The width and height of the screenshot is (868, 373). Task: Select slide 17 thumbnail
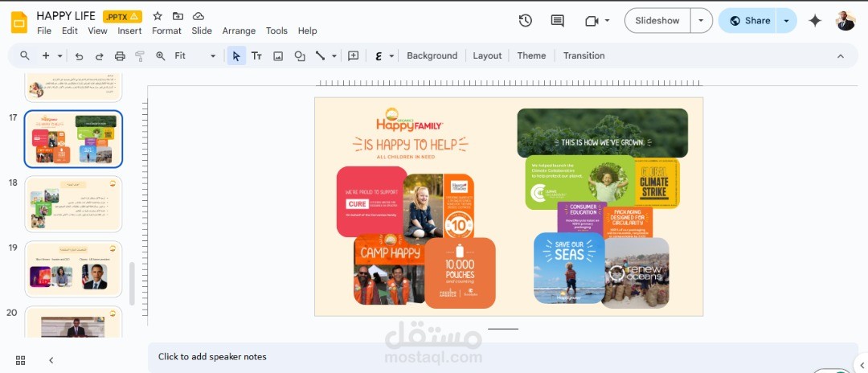pos(74,139)
